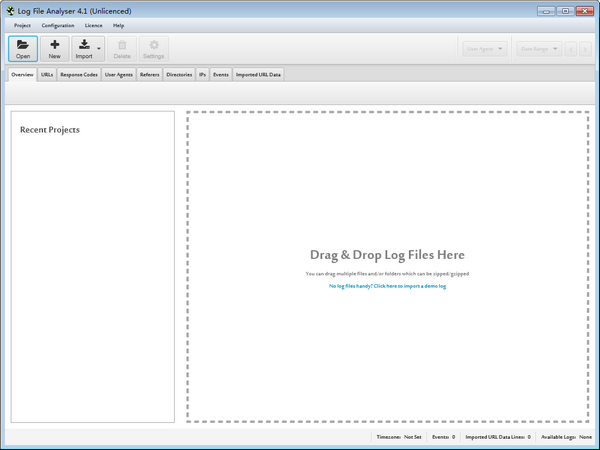Click the Recent Projects heading
Image resolution: width=600 pixels, height=450 pixels.
[x=50, y=130]
